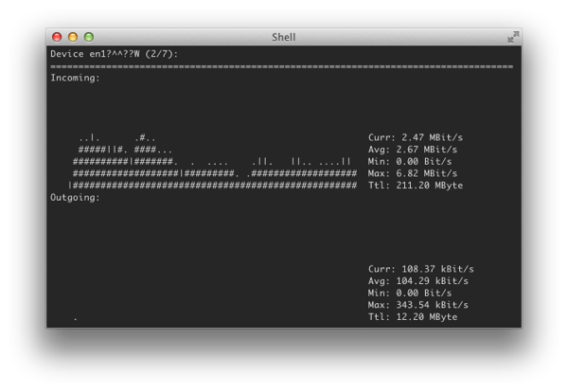Select outgoing 'Max: 343.54 kBit/s' value
Viewport: 568px width, 392px height.
click(418, 305)
